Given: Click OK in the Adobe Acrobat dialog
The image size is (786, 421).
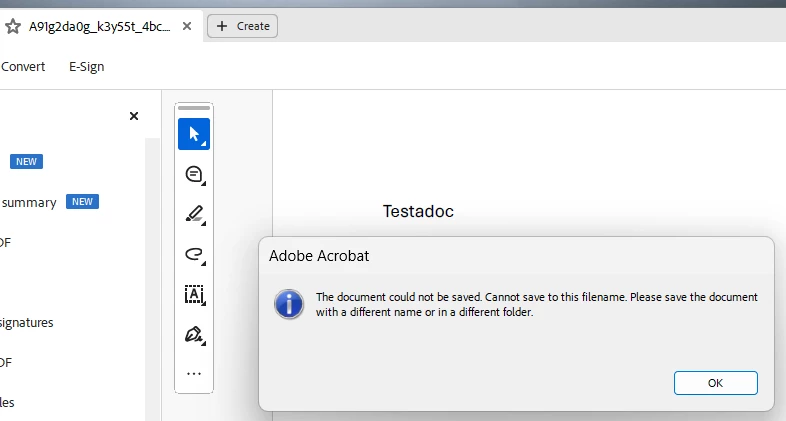Looking at the screenshot, I should pyautogui.click(x=715, y=383).
